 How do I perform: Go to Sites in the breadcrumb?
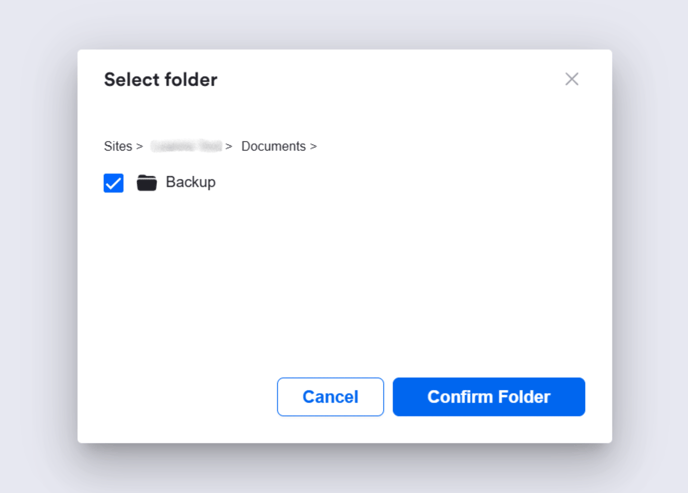118,146
